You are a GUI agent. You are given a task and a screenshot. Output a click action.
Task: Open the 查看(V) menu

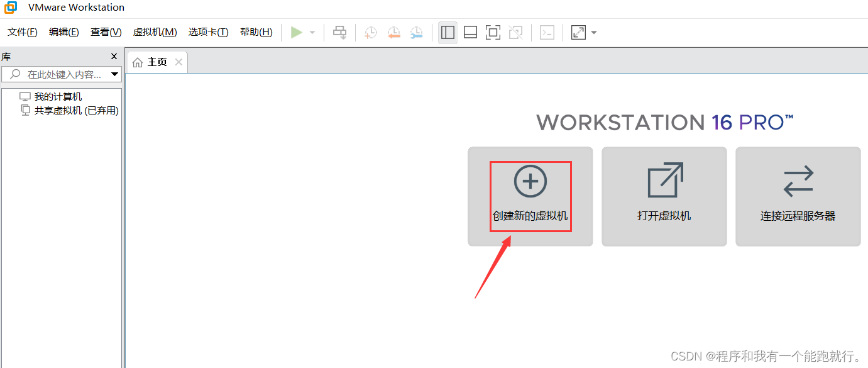point(106,32)
